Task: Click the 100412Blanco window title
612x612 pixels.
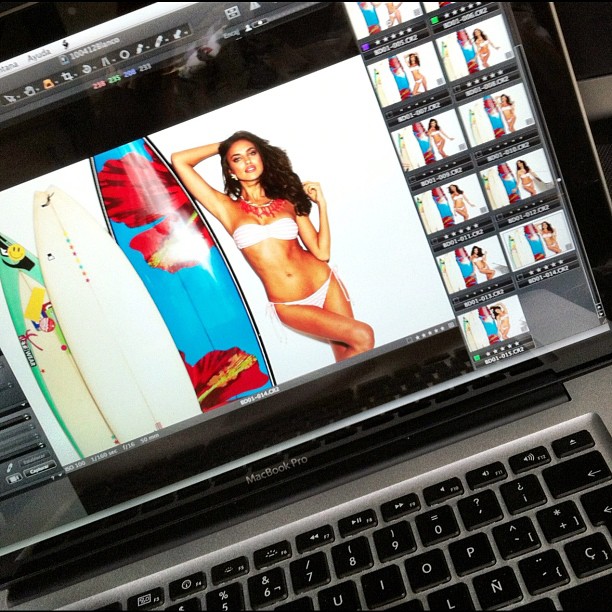Action: click(94, 47)
